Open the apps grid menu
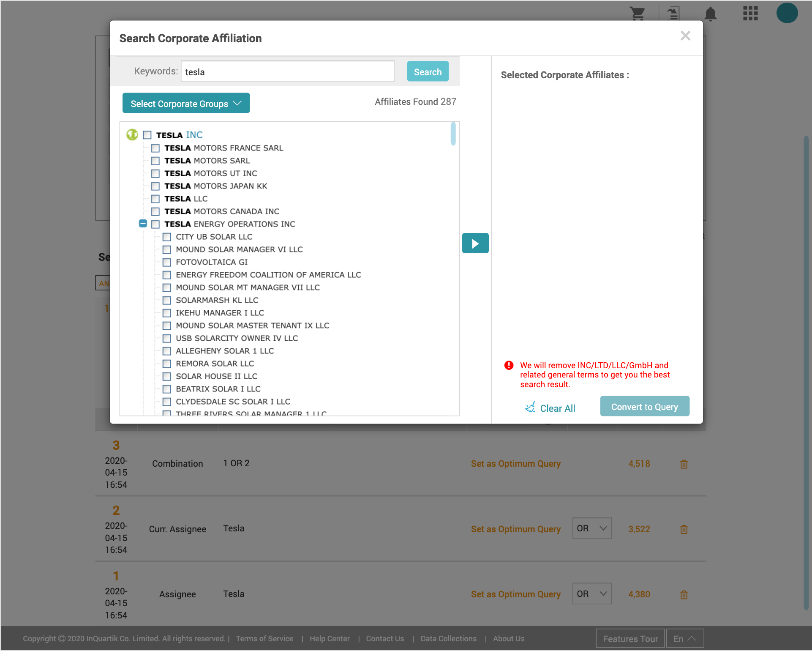Image resolution: width=812 pixels, height=651 pixels. 750,13
